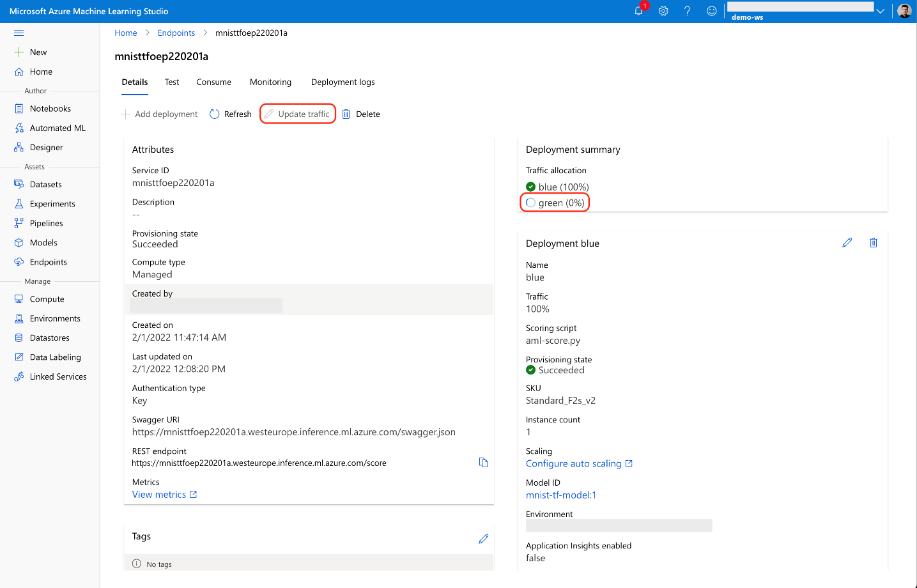This screenshot has height=588, width=917.
Task: Open Pipelines icon in sidebar
Action: (x=19, y=223)
